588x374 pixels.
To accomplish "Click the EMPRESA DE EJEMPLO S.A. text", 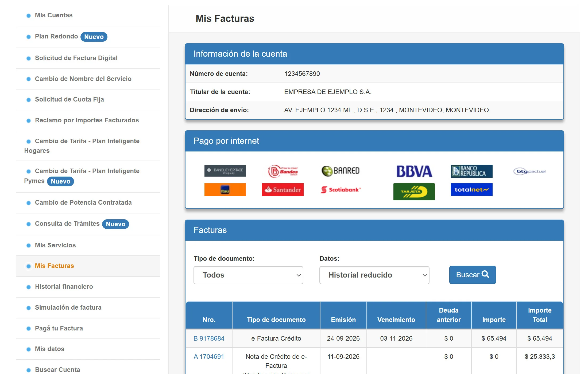I will coord(328,92).
